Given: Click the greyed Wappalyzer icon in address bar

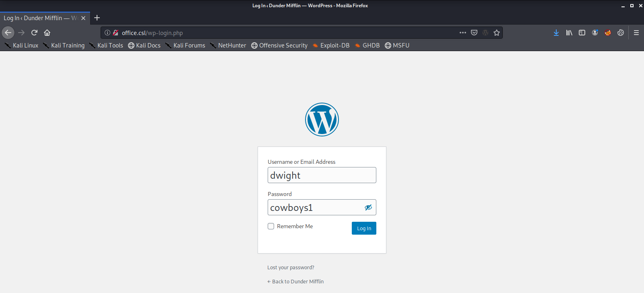Looking at the screenshot, I should [x=485, y=33].
